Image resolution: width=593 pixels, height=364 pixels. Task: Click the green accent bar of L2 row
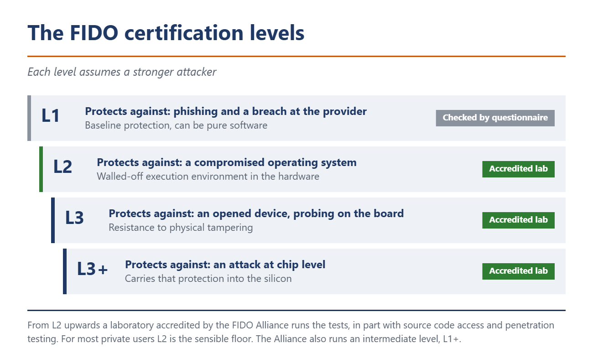(41, 169)
